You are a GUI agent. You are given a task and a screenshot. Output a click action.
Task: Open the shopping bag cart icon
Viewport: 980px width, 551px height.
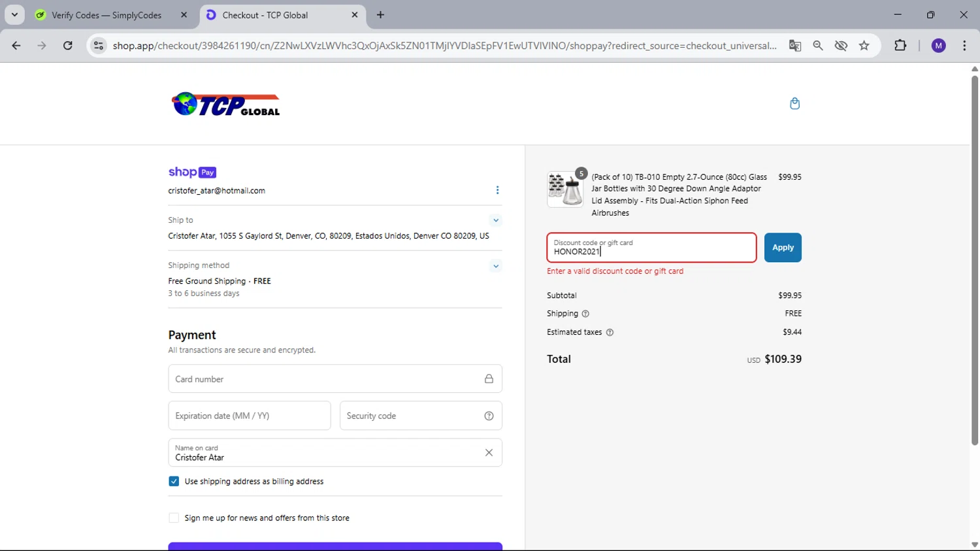(794, 103)
